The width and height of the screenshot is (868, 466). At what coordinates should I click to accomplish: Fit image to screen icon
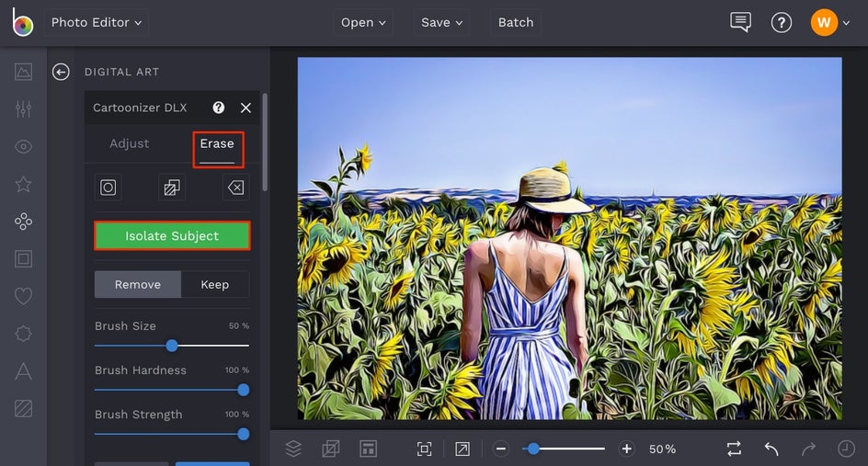[x=424, y=449]
